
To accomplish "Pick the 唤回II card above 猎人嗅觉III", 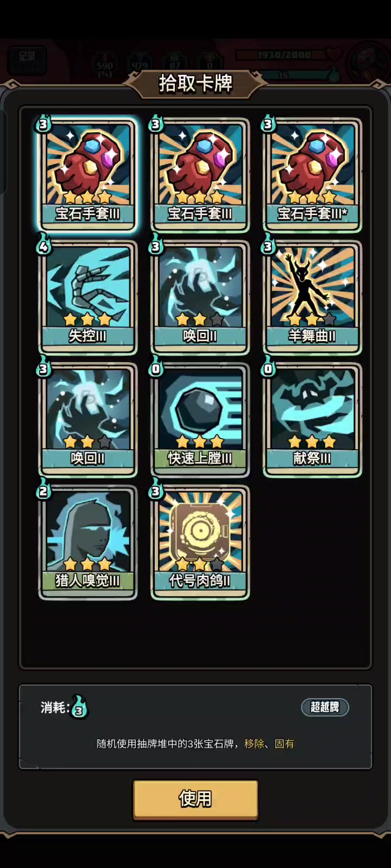I will point(87,420).
